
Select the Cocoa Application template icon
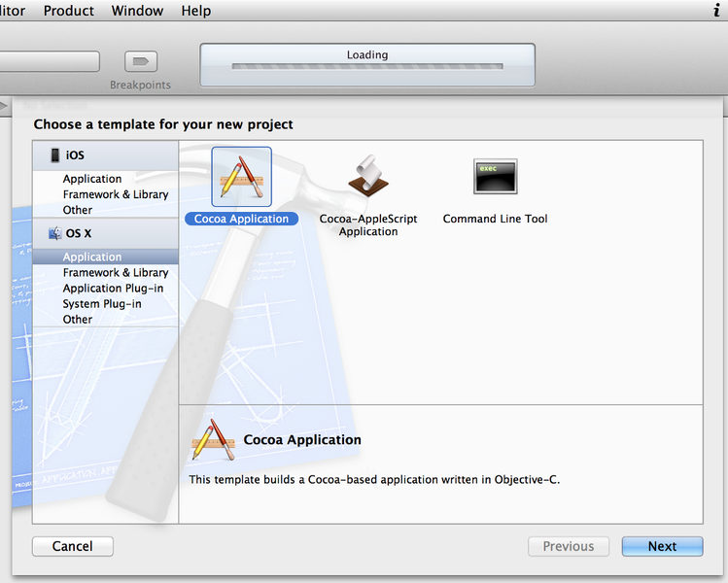(241, 177)
